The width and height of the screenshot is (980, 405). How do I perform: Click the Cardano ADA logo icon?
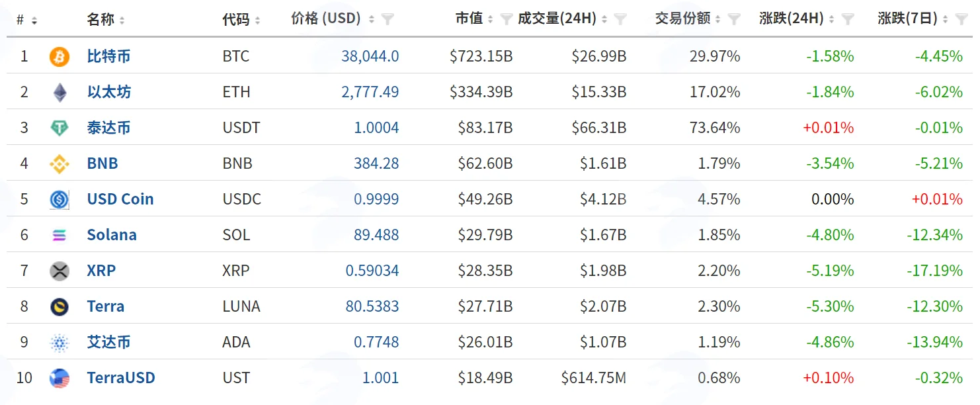(x=60, y=343)
